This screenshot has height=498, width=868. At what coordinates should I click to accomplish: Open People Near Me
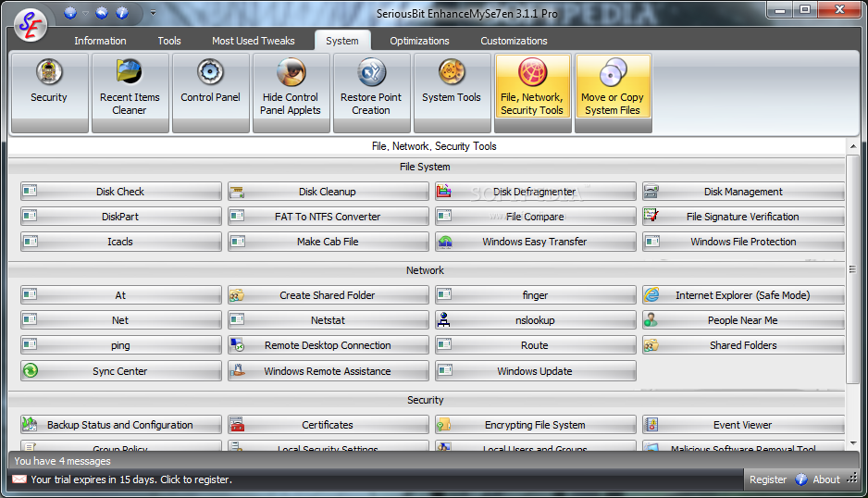[743, 320]
